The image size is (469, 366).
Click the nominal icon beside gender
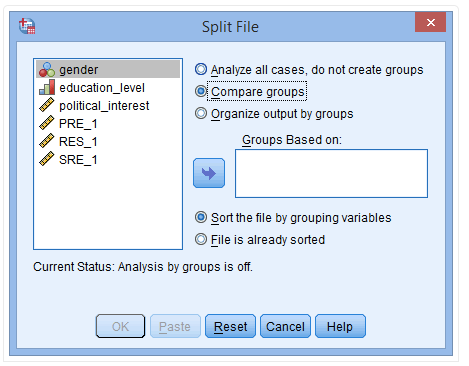coord(47,70)
